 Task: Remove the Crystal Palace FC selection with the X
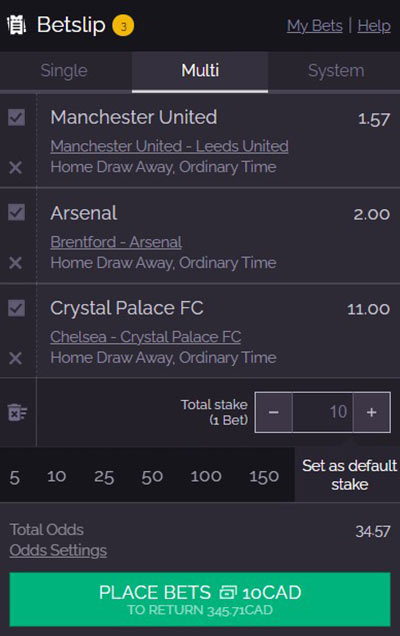coord(15,358)
